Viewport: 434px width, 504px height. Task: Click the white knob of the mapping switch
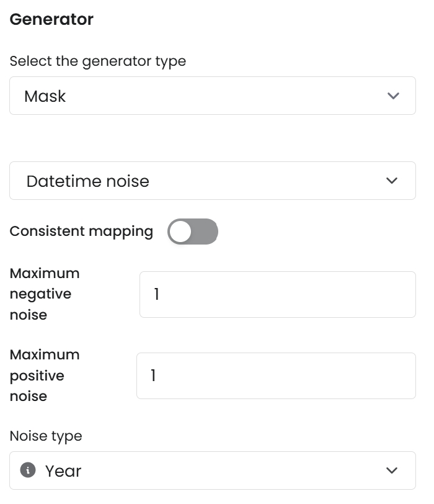click(x=181, y=232)
